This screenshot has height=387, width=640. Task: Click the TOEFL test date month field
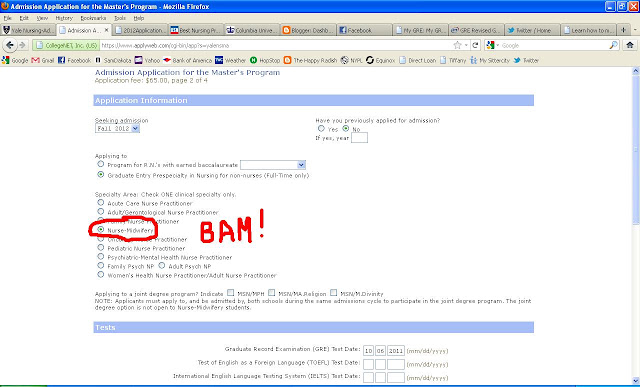(x=369, y=364)
